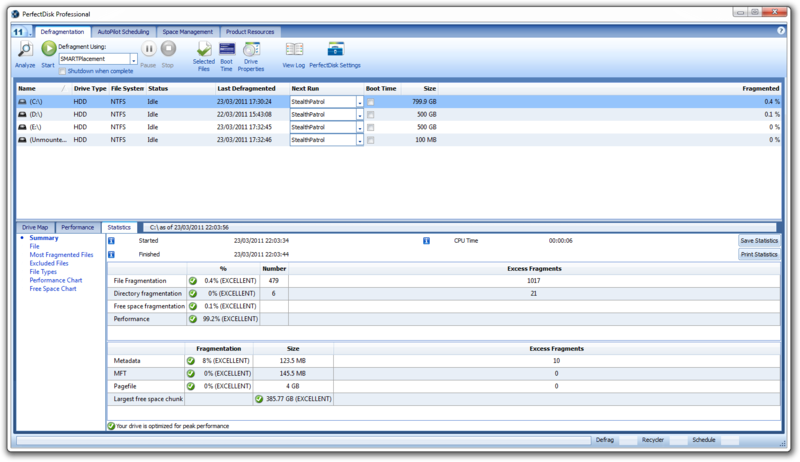Click the C:\ drive icon
The image size is (800, 462).
pyautogui.click(x=22, y=102)
